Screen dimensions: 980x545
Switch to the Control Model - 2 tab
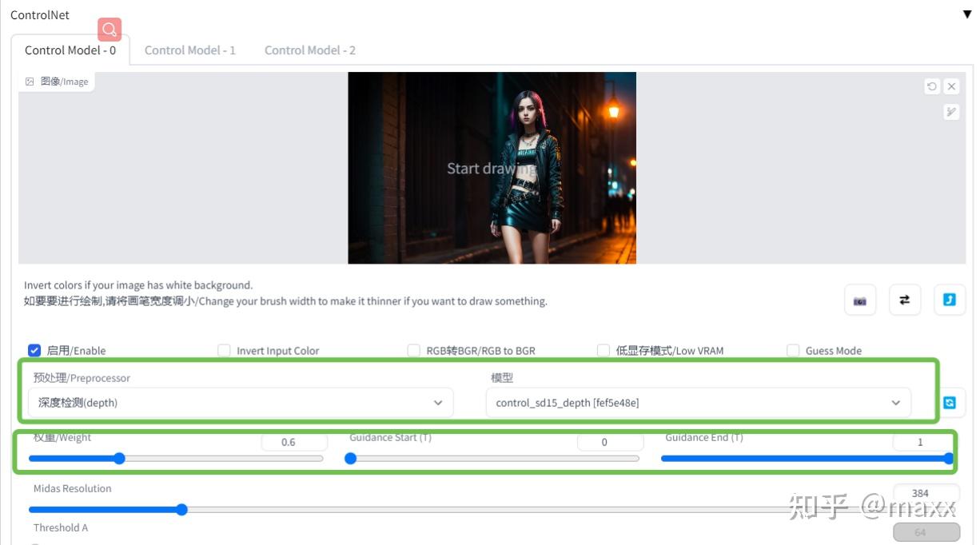click(x=310, y=50)
